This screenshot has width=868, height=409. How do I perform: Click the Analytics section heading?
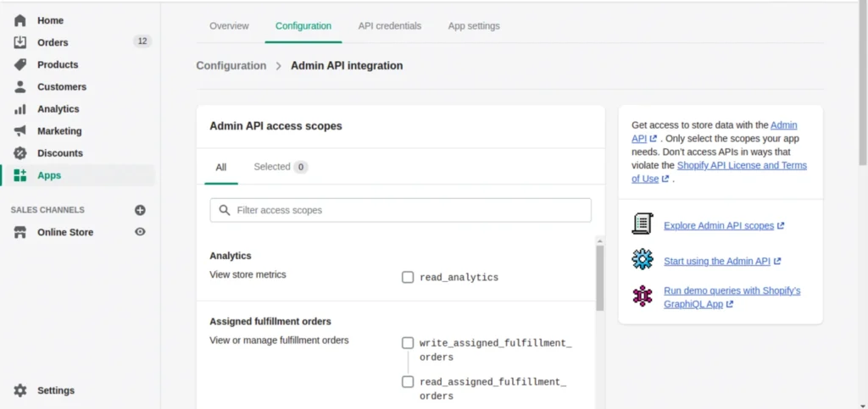pyautogui.click(x=231, y=256)
